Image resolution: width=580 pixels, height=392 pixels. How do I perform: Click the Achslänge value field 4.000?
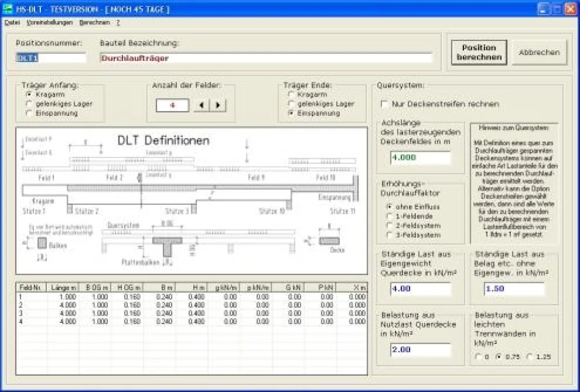[x=420, y=157]
